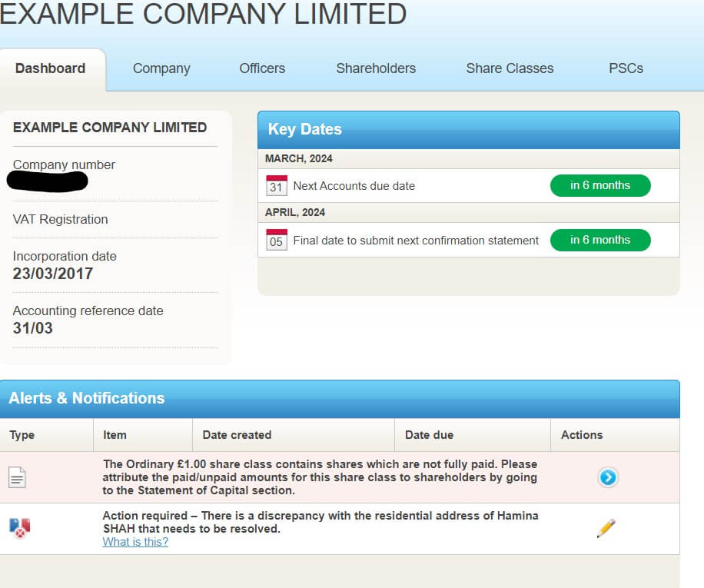This screenshot has height=588, width=704.
Task: Click the April 05 calendar icon
Action: [276, 240]
